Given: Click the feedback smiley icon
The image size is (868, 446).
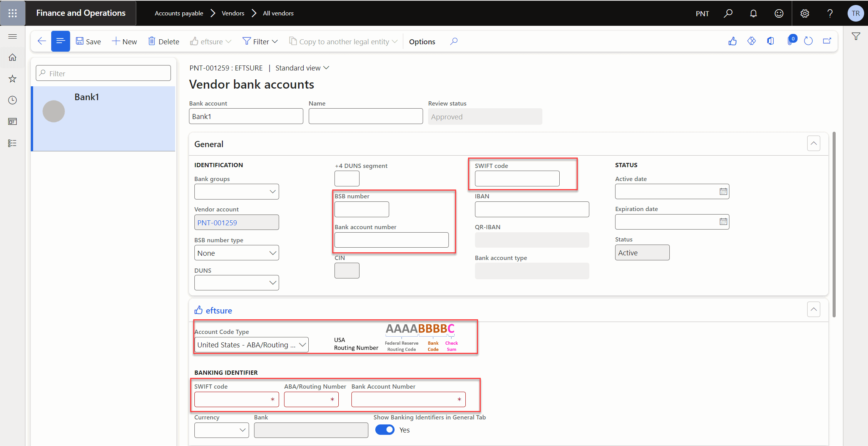Looking at the screenshot, I should (x=779, y=13).
